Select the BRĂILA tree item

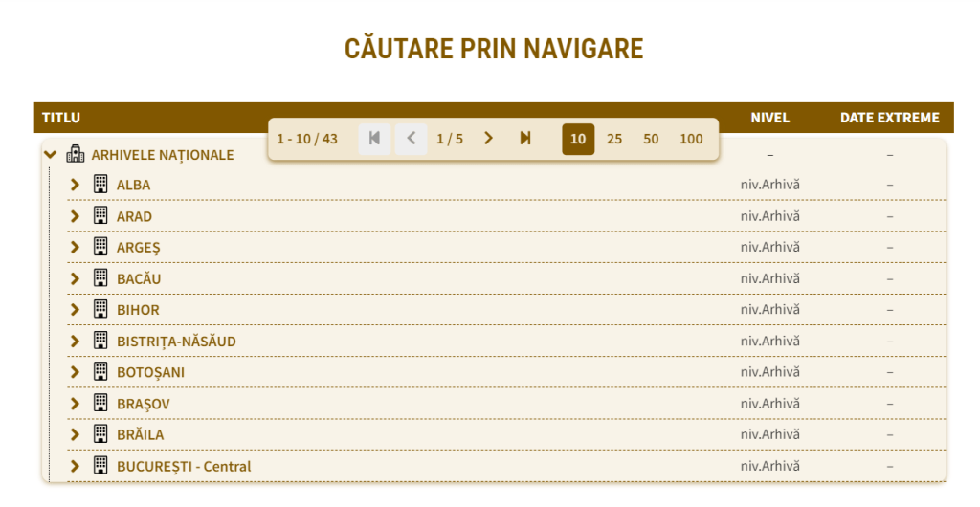(140, 434)
